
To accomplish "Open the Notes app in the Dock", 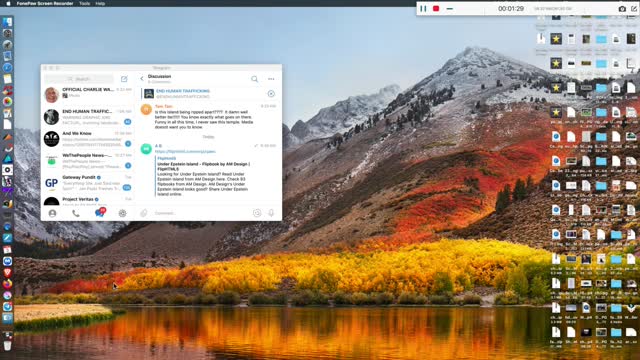I will (x=7, y=79).
